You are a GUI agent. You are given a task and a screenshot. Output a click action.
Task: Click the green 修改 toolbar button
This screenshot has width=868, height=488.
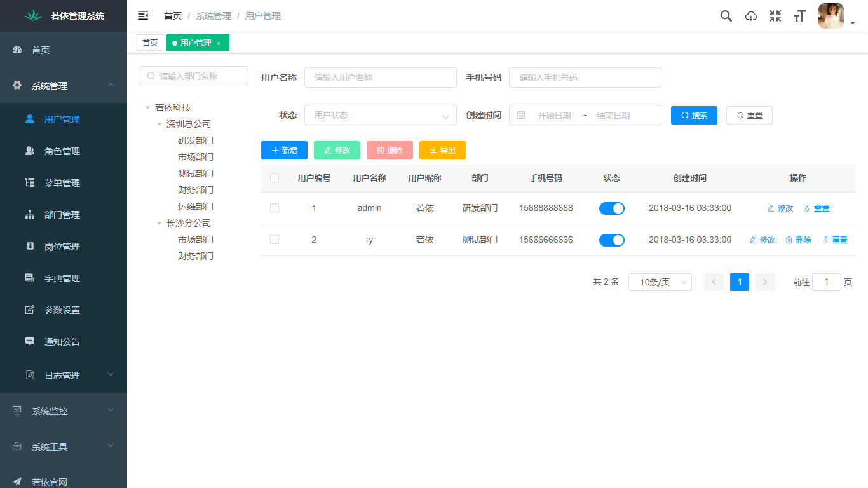point(337,150)
